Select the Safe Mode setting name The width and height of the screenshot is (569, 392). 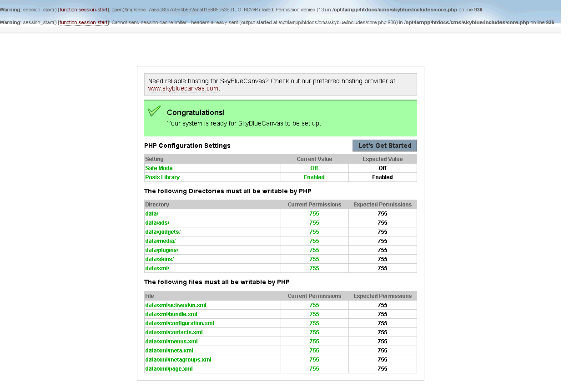159,168
